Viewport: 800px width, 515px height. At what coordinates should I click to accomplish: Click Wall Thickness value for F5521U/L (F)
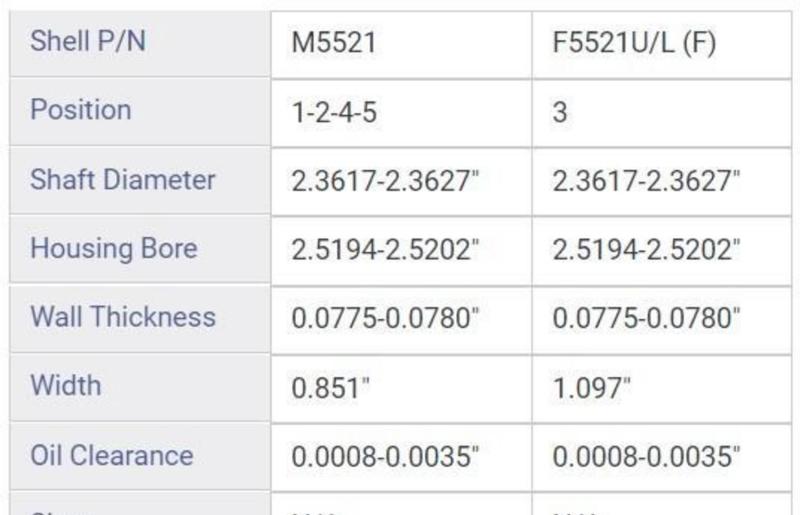pos(646,319)
